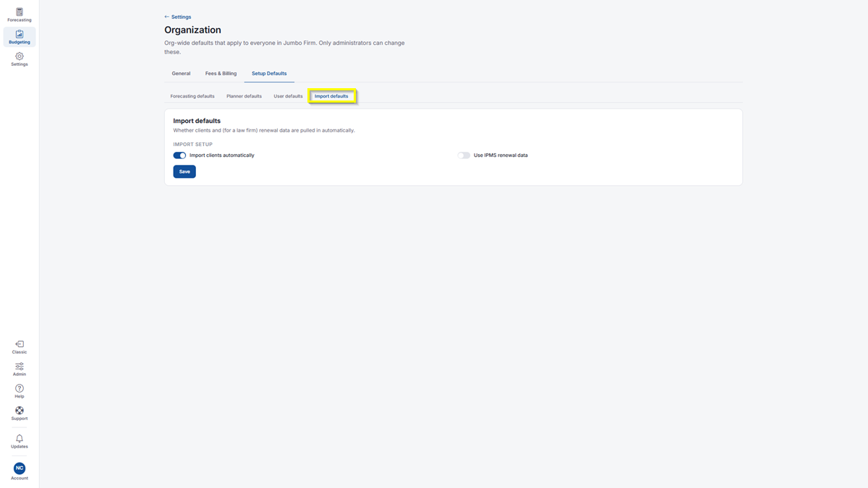Image resolution: width=868 pixels, height=488 pixels.
Task: View Updates bell icon
Action: pyautogui.click(x=20, y=439)
